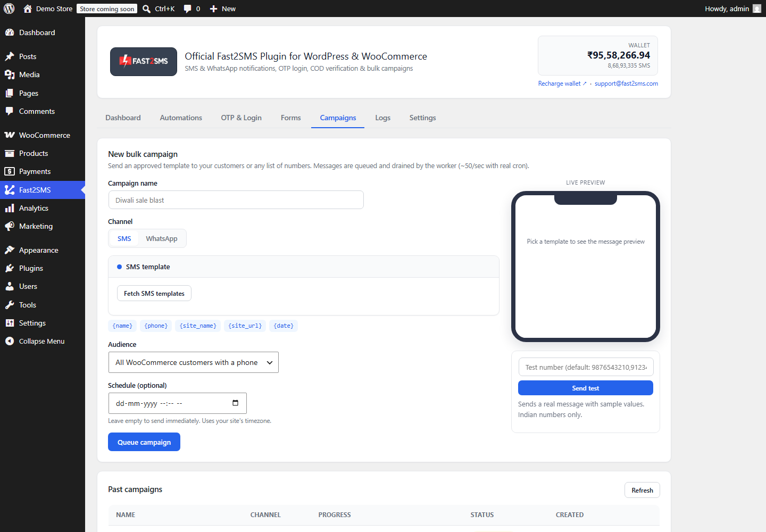Insert the {phone} placeholder tag

156,326
